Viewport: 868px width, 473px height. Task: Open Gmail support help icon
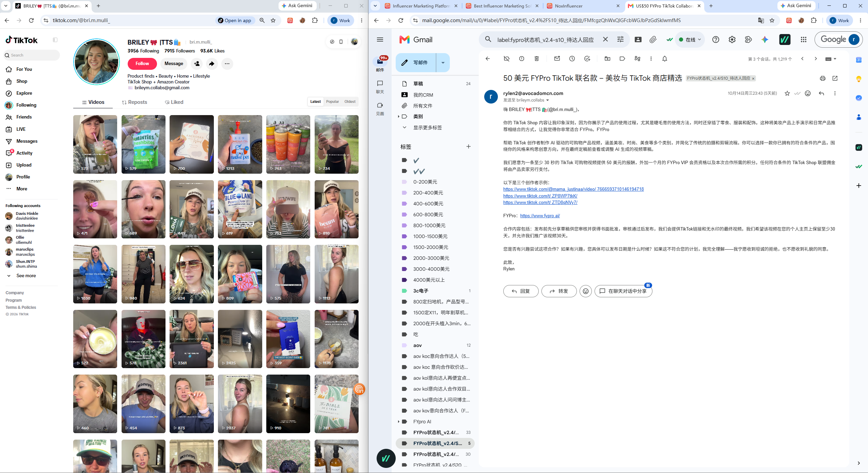click(715, 40)
